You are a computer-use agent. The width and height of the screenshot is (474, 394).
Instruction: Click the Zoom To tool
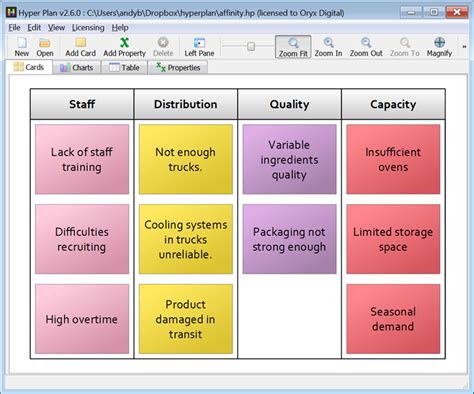(x=405, y=47)
